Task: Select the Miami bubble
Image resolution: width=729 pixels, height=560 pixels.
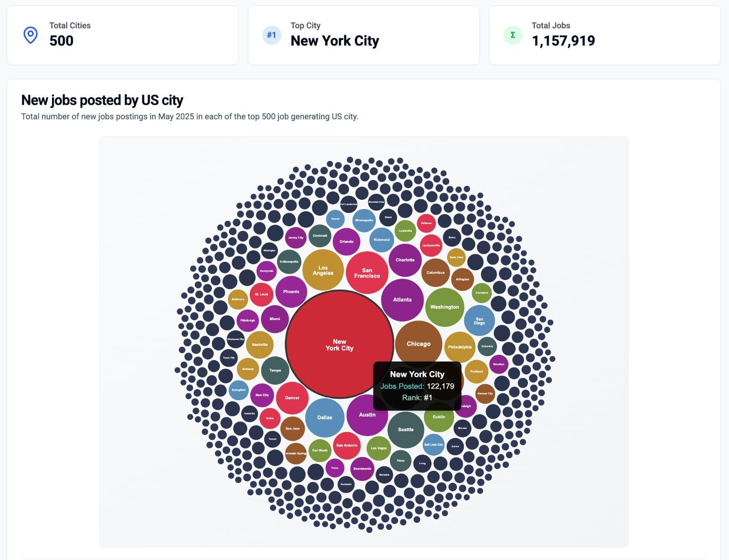Action: click(x=275, y=319)
